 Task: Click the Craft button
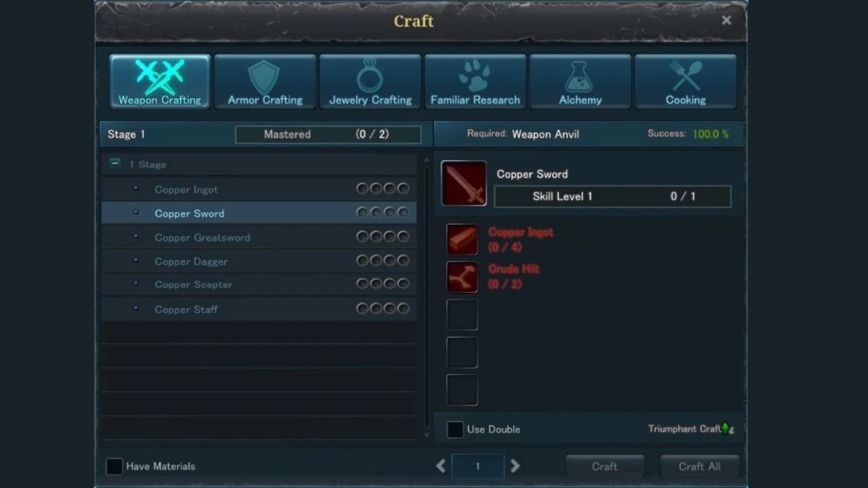pyautogui.click(x=605, y=466)
